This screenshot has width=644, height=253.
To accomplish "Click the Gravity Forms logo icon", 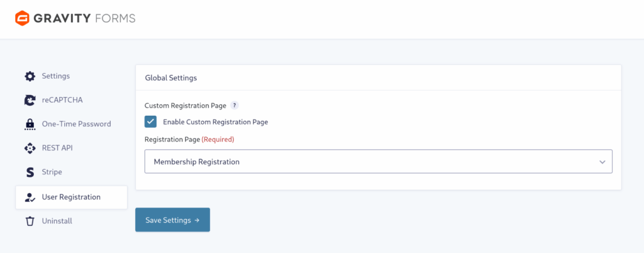I will 24,18.
